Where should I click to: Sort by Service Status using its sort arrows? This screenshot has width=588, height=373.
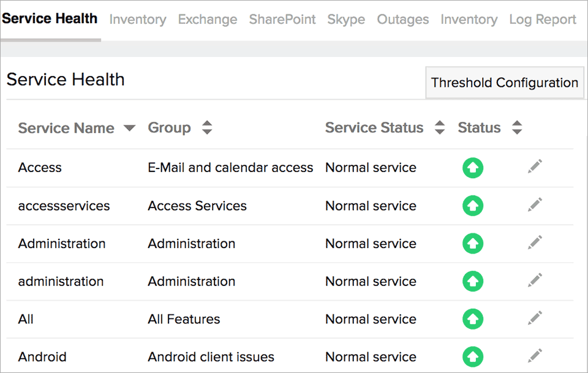[439, 127]
